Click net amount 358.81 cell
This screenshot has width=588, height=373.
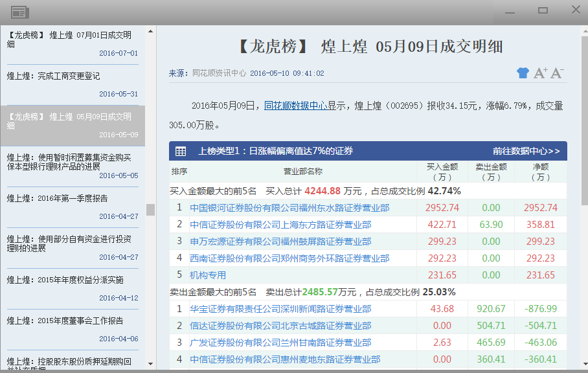pos(540,225)
